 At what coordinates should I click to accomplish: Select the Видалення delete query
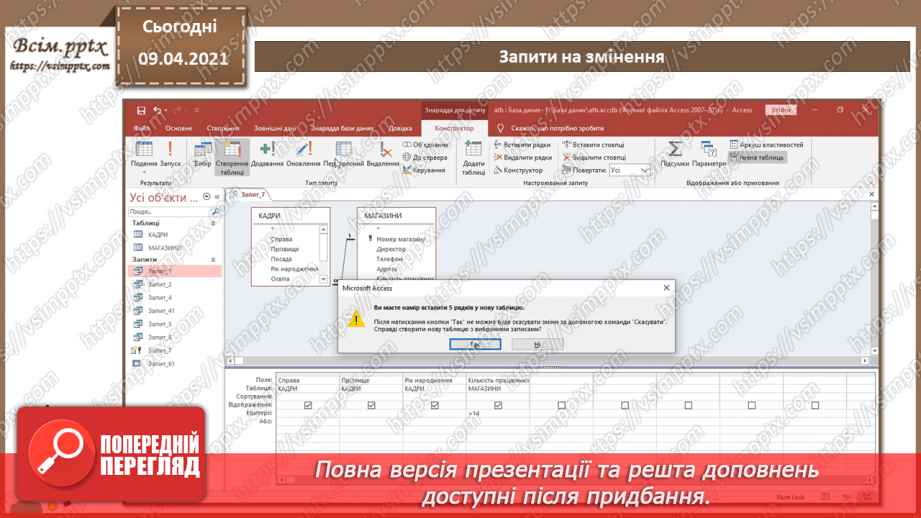(383, 154)
